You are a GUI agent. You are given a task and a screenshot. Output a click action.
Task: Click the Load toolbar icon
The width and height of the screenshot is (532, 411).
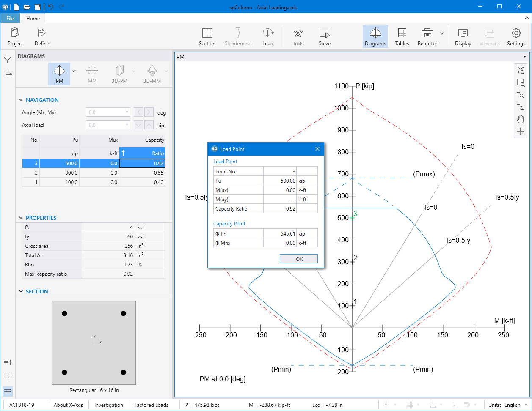(267, 37)
